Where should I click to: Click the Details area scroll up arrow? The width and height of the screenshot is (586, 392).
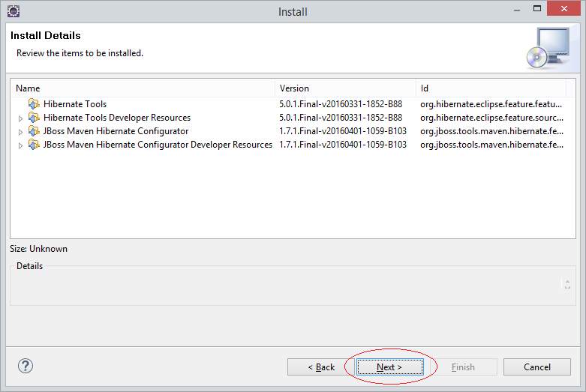(567, 282)
